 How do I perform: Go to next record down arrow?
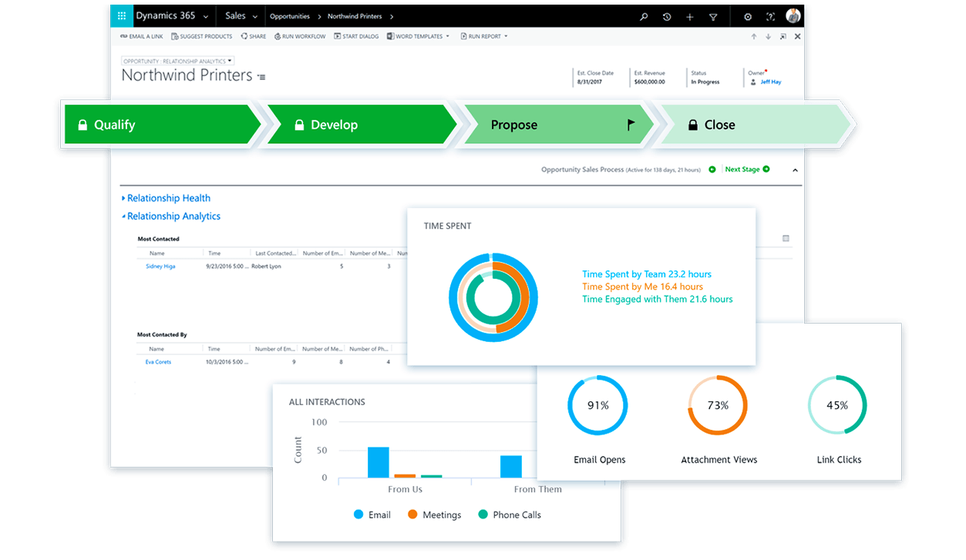769,36
